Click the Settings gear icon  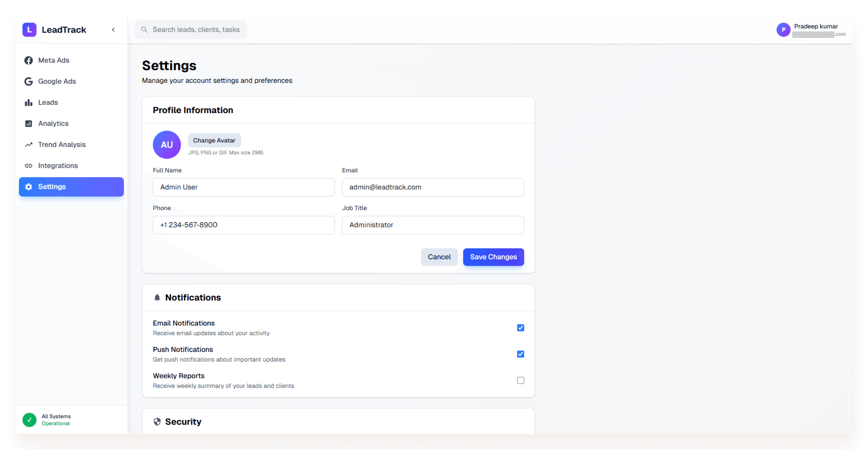pos(29,187)
